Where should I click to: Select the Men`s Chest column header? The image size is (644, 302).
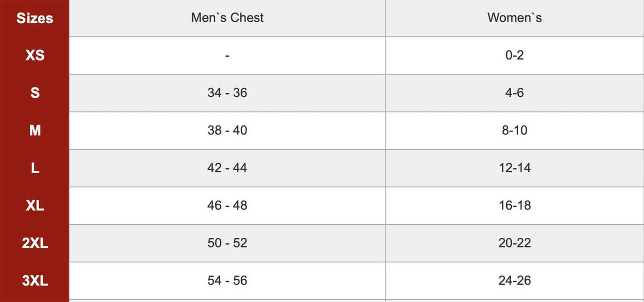click(x=227, y=18)
